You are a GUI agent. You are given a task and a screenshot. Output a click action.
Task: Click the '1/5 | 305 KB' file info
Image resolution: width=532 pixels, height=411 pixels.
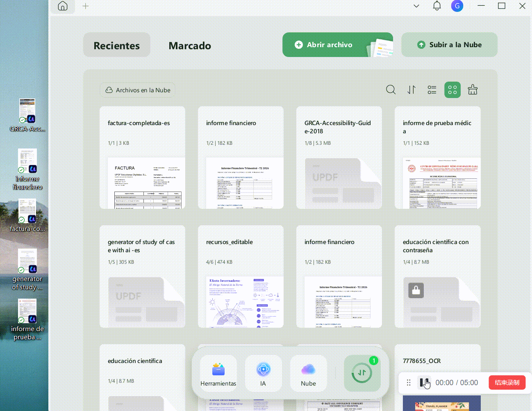coord(121,262)
